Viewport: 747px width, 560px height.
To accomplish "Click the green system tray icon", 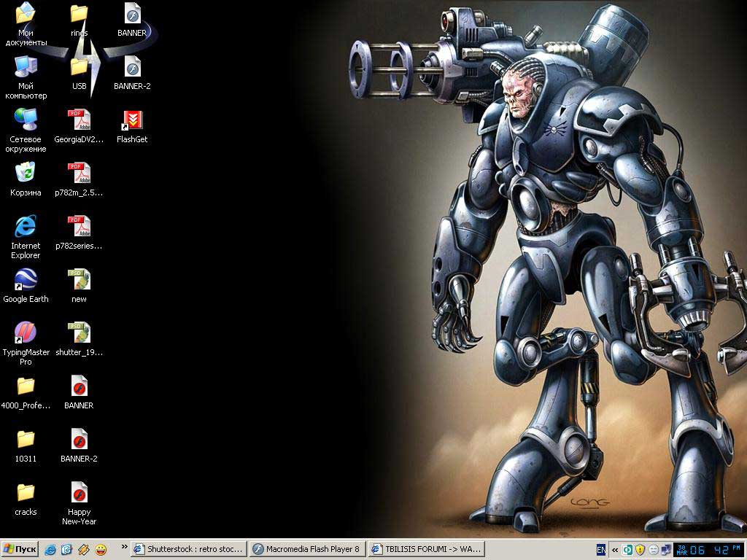I will tap(628, 550).
